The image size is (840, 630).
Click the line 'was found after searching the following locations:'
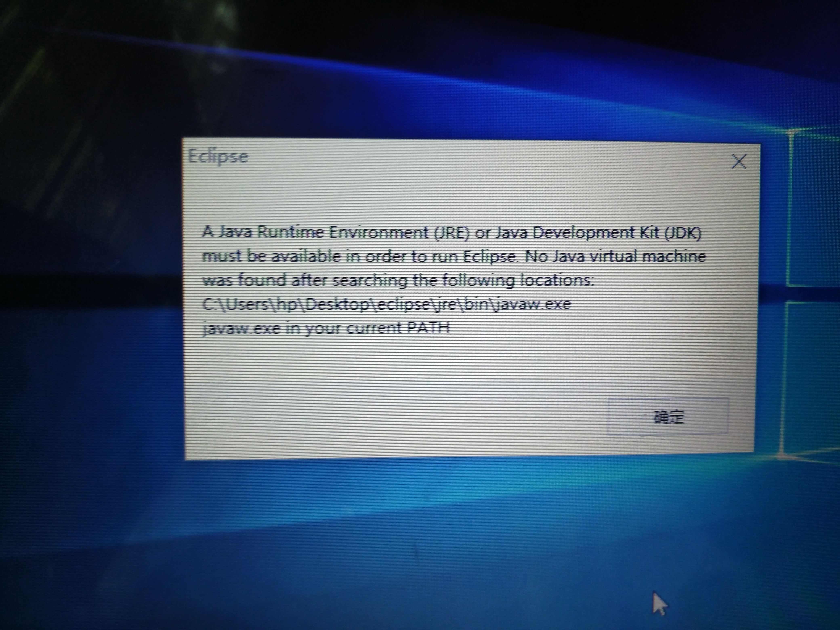point(398,281)
